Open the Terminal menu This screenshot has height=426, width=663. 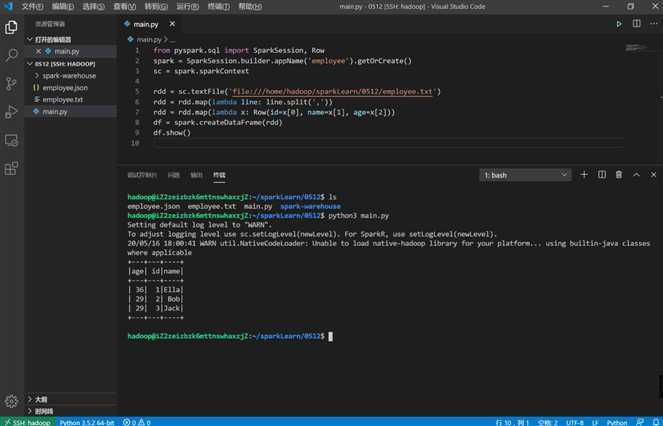click(x=219, y=6)
